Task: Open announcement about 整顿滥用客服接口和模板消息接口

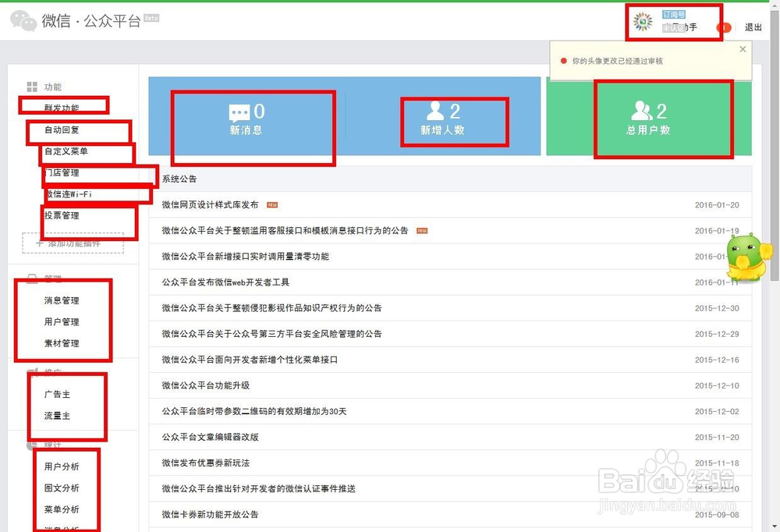Action: tap(285, 230)
